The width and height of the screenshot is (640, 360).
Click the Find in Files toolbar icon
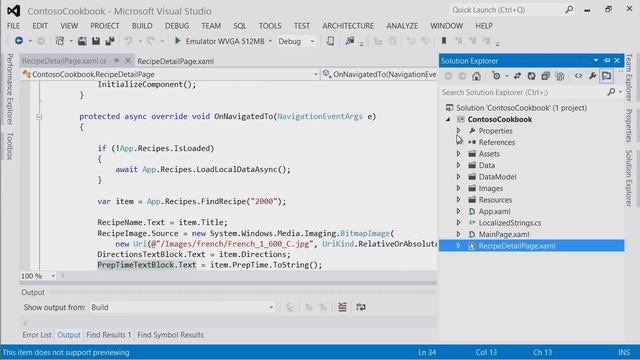(x=350, y=41)
